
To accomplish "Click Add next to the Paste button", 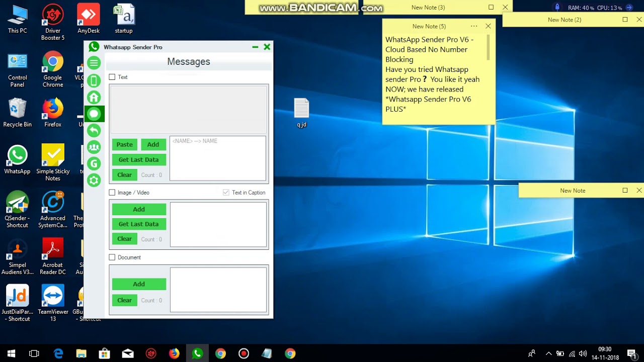I will [153, 144].
